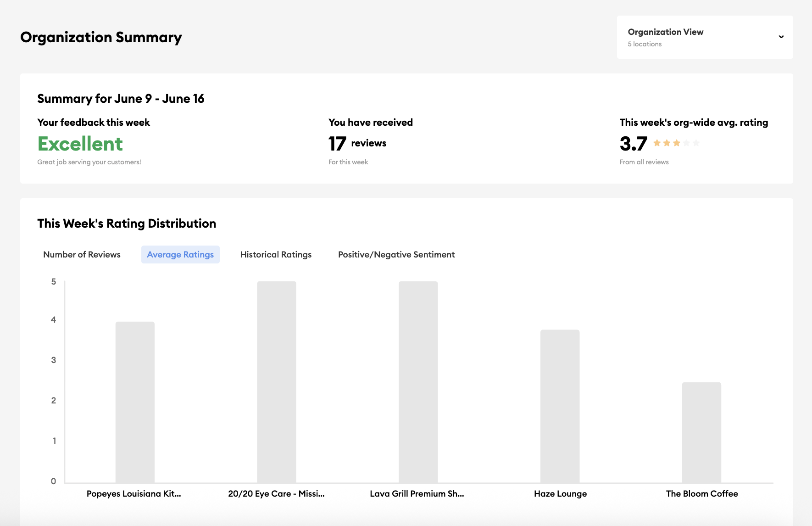Click the fourth grayed-out star icon
The width and height of the screenshot is (812, 526).
point(687,143)
